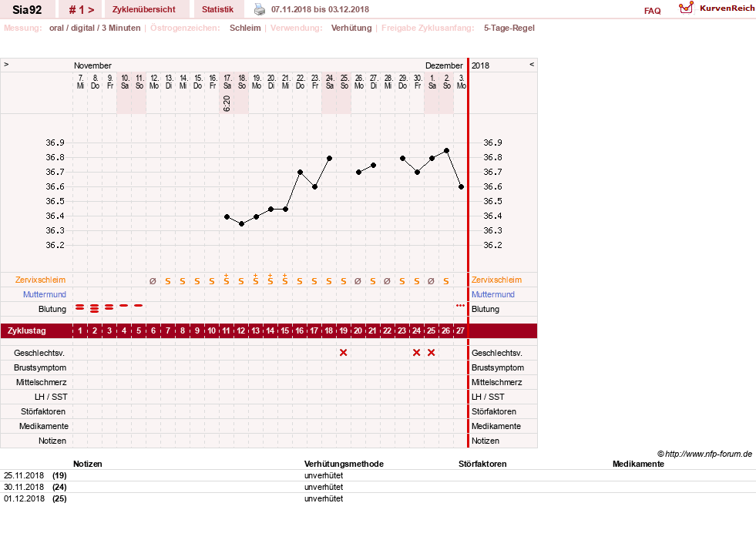Viewport: 756px width, 540px height.
Task: Click the Ø mucus symbol on 26. Mo
Action: (x=358, y=281)
